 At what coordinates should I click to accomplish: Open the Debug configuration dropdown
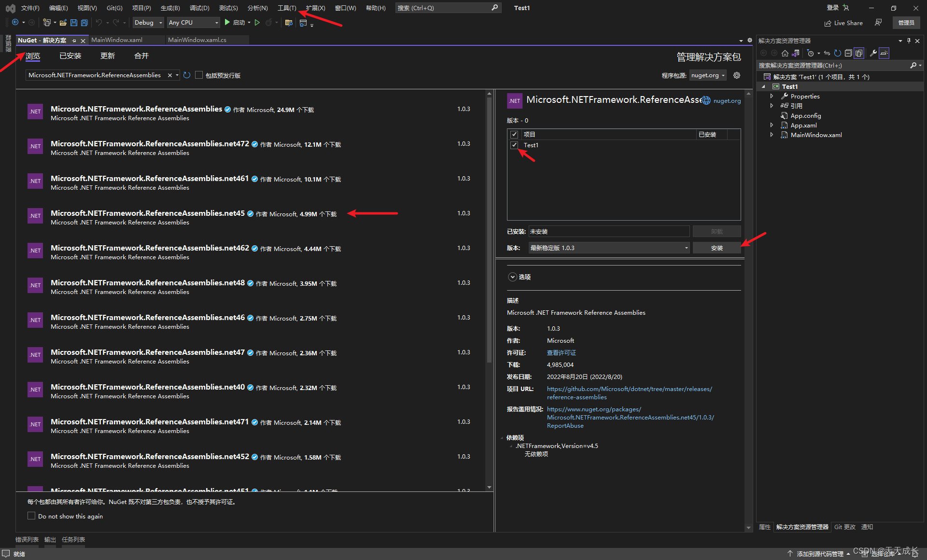pos(148,23)
